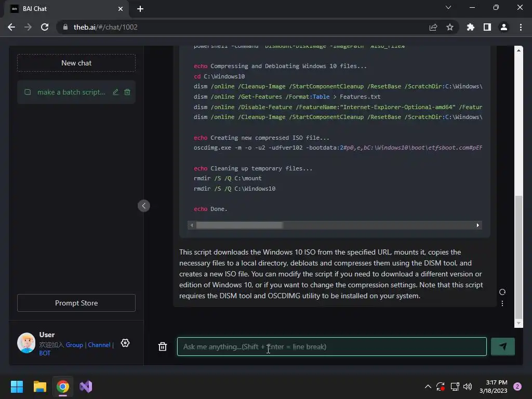Close the BAI Chat tab
This screenshot has height=399, width=532.
point(121,9)
